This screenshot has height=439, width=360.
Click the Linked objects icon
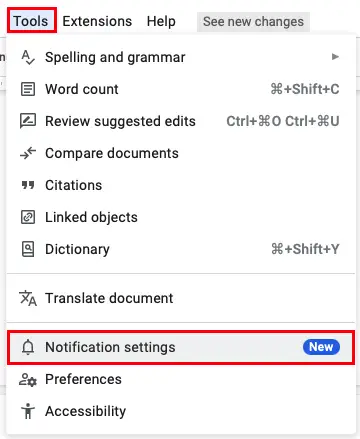point(28,217)
